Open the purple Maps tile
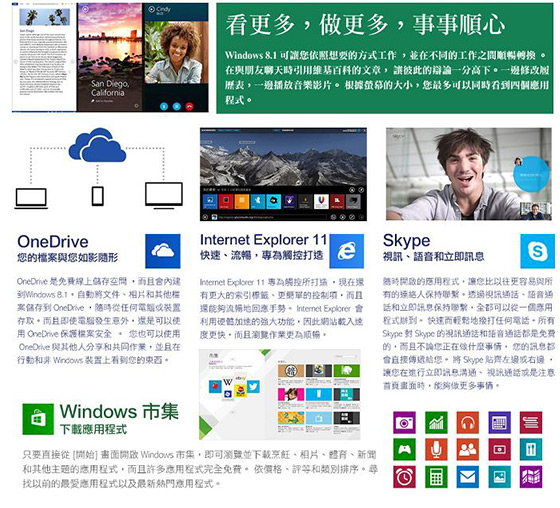560x508 pixels. [531, 477]
